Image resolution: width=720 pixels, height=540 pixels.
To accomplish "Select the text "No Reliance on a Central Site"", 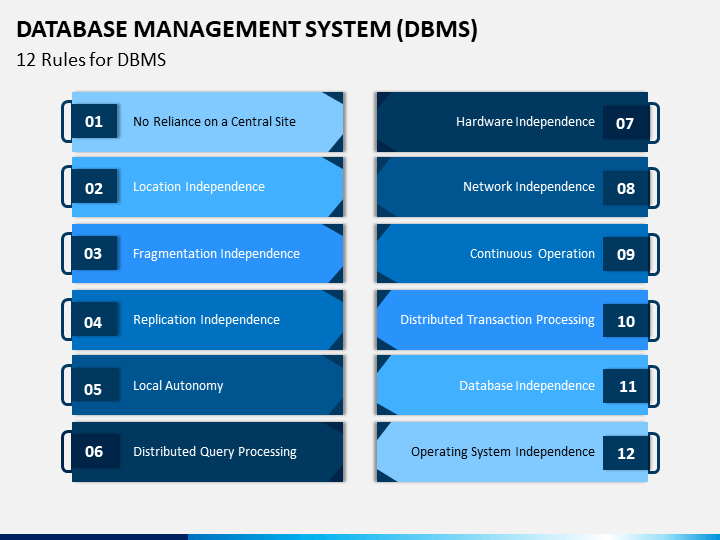I will tap(214, 122).
